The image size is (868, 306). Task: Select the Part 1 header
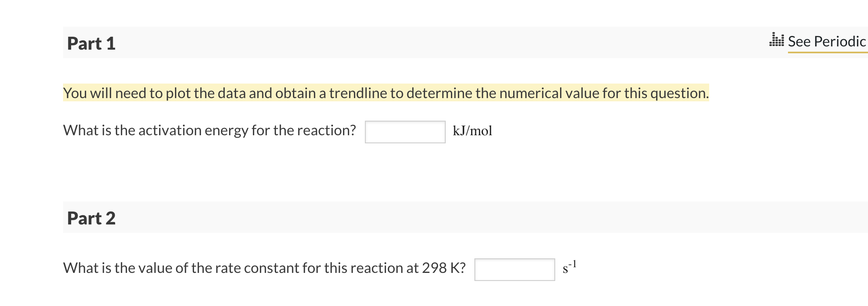coord(91,43)
